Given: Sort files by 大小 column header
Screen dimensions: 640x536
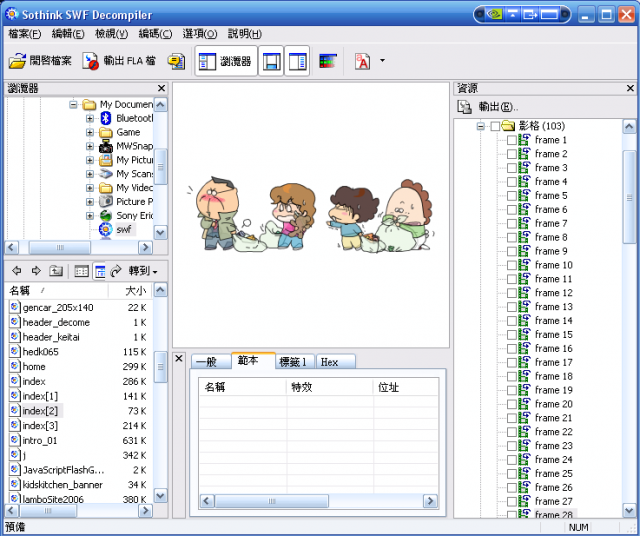Looking at the screenshot, I should click(x=130, y=291).
